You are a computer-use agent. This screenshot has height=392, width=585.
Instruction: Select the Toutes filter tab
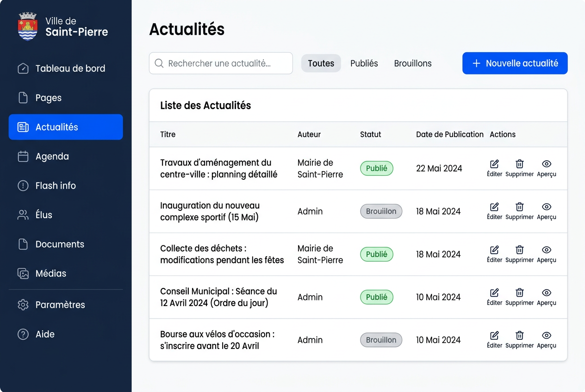321,63
